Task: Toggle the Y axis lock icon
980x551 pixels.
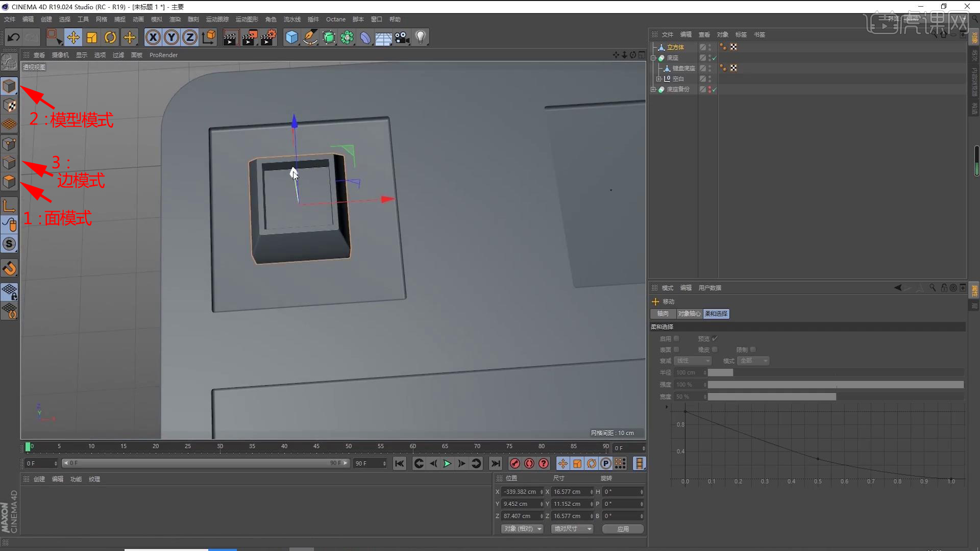Action: pos(171,37)
